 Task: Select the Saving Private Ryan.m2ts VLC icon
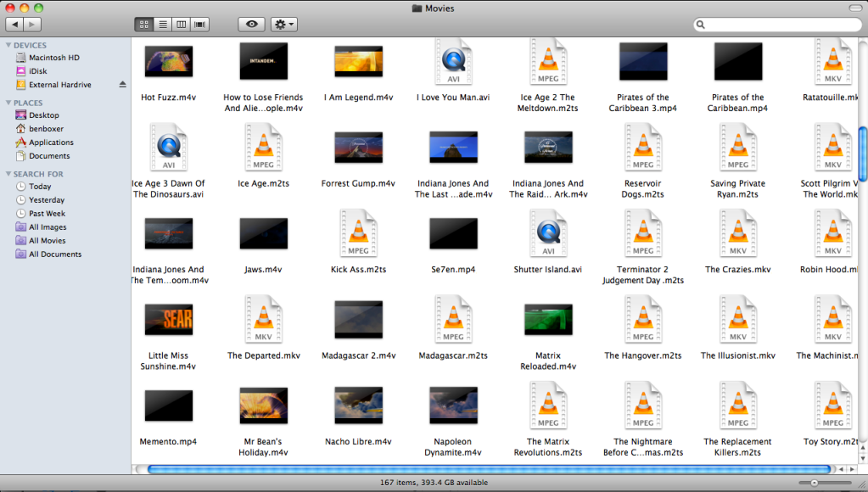[738, 148]
